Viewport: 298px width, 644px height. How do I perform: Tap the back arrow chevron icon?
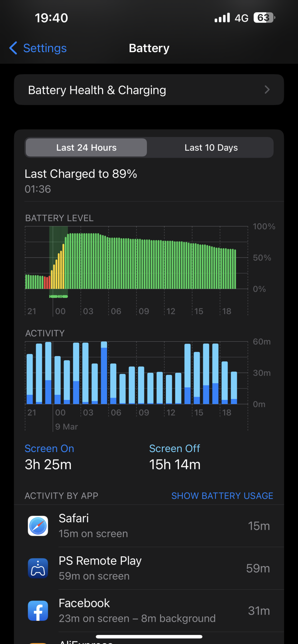click(13, 48)
